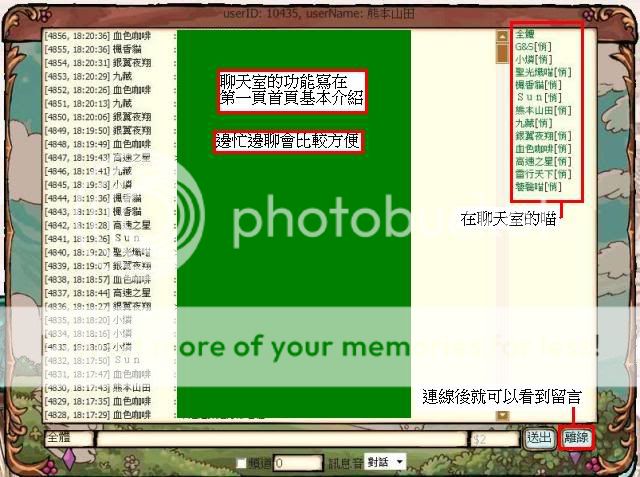Whisper to 小憐[悄] in the user list
Image resolution: width=640 pixels, height=477 pixels.
533,60
